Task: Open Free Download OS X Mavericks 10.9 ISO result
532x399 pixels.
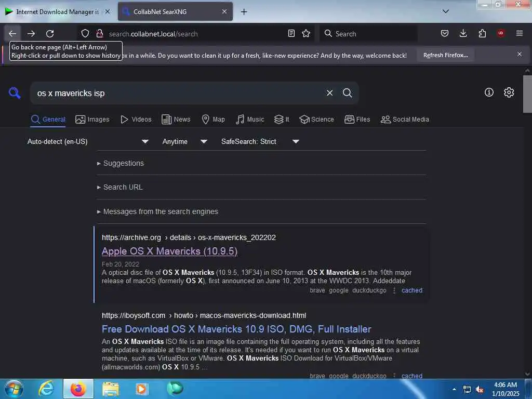Action: point(236,329)
